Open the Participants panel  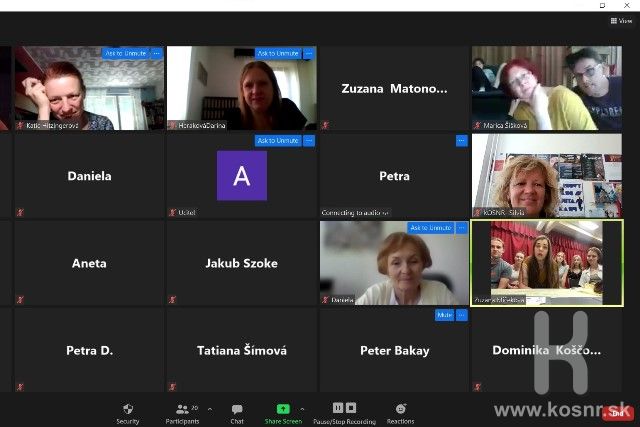[182, 412]
